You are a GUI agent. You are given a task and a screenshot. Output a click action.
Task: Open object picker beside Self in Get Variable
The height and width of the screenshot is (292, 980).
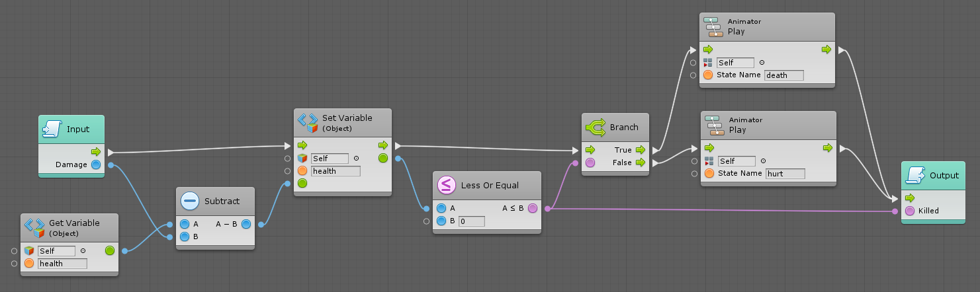click(x=83, y=251)
